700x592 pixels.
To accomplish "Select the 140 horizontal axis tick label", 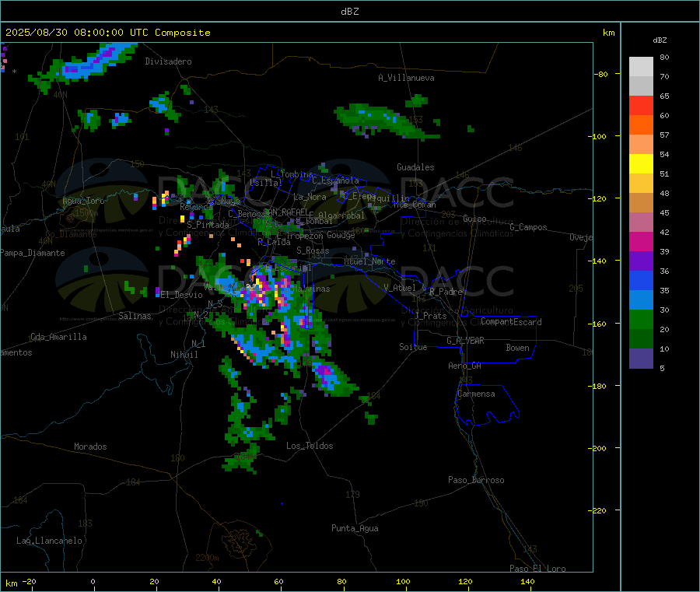I will 527,581.
